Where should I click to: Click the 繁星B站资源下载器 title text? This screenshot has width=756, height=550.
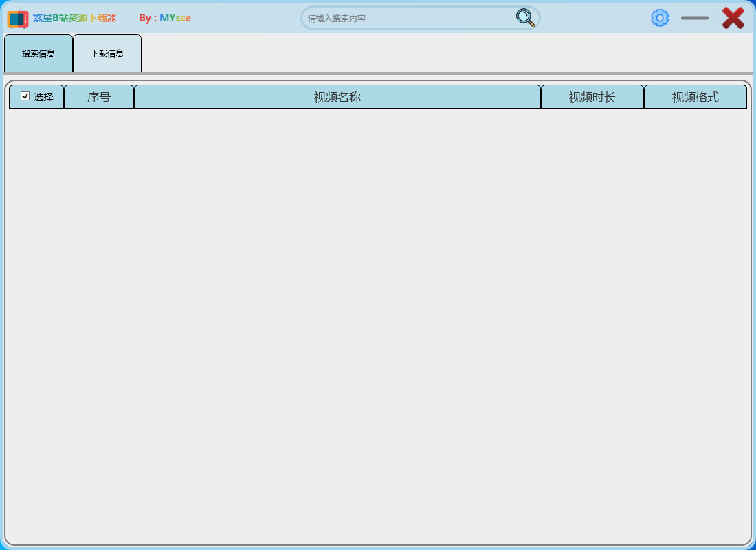tap(75, 18)
